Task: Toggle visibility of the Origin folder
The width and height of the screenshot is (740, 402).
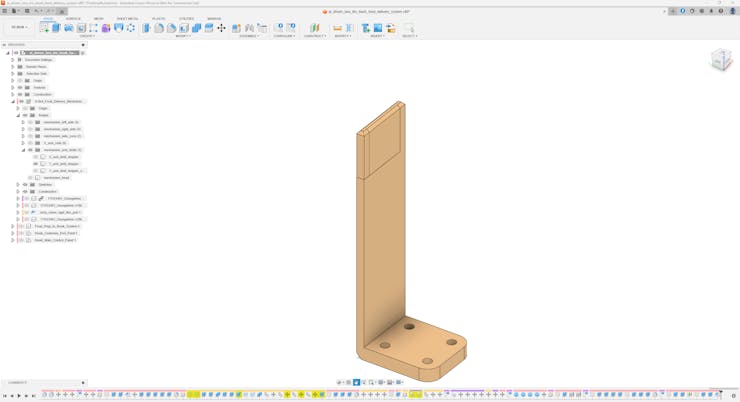Action: coord(20,80)
